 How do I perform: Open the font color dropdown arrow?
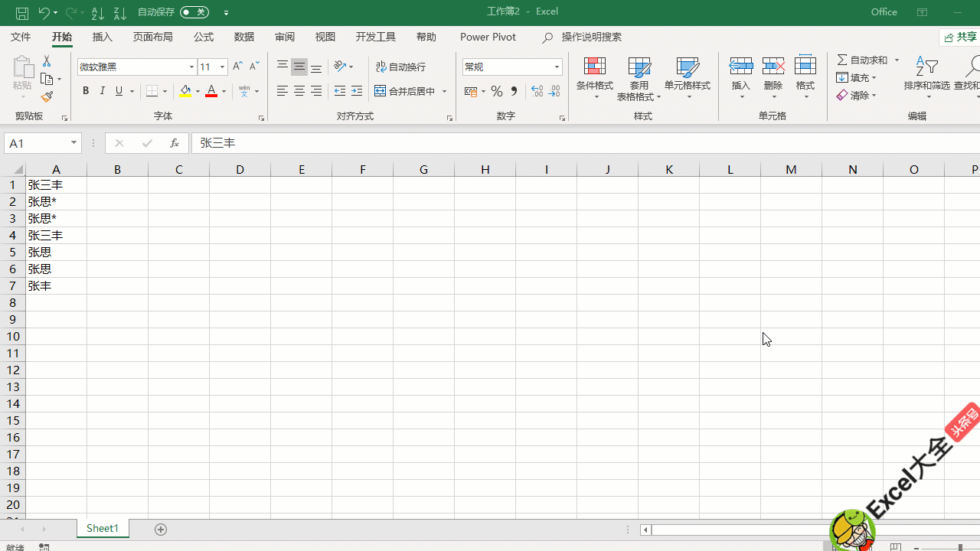coord(224,92)
